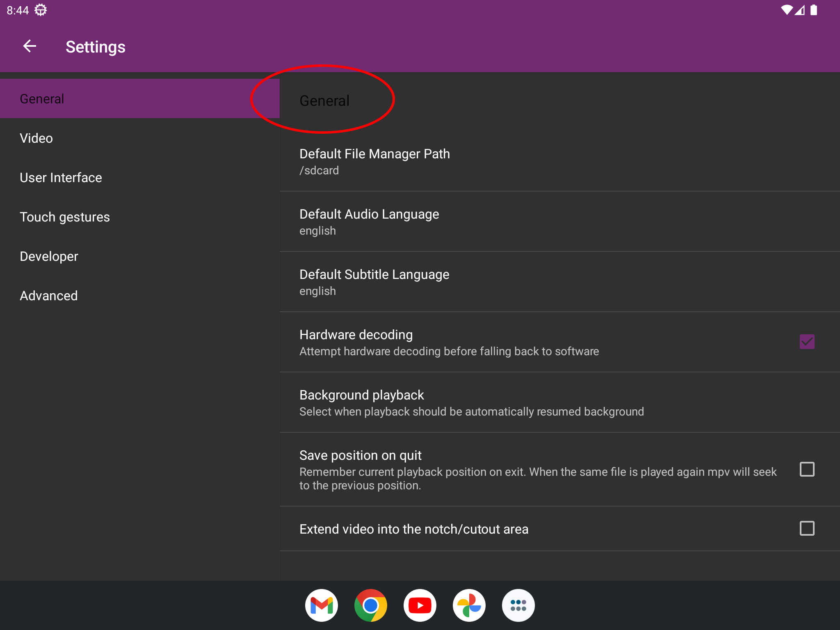The width and height of the screenshot is (840, 630).
Task: Disable Hardware decoding checkbox
Action: (807, 342)
